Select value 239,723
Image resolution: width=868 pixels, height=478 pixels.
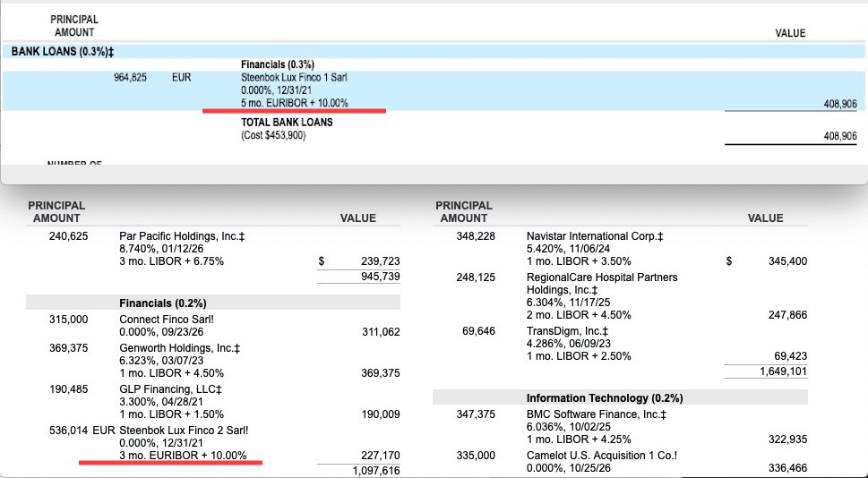pyautogui.click(x=381, y=261)
